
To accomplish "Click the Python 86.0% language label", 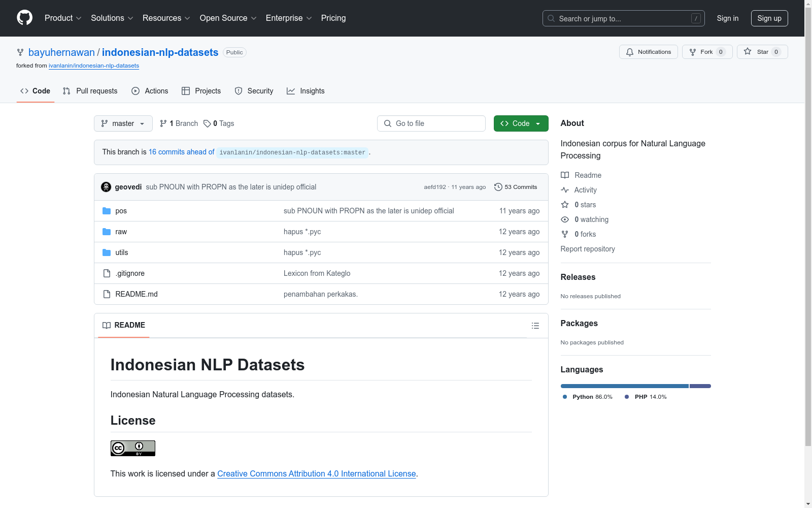I will pos(588,397).
